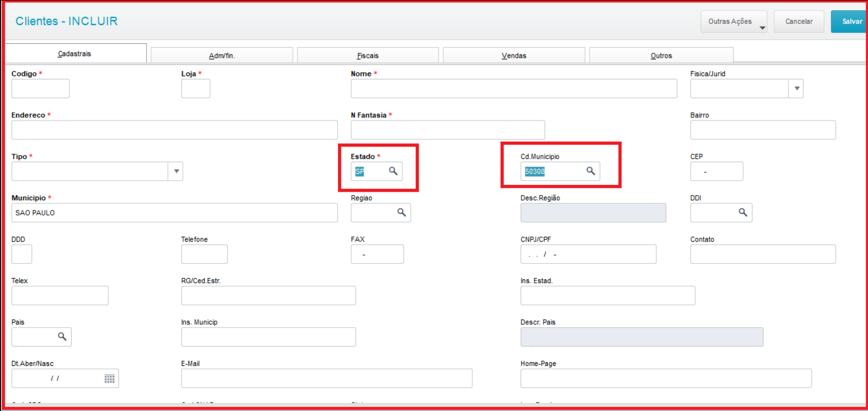Click the Desc.Região read-only field
This screenshot has height=411, width=868.
tap(593, 212)
